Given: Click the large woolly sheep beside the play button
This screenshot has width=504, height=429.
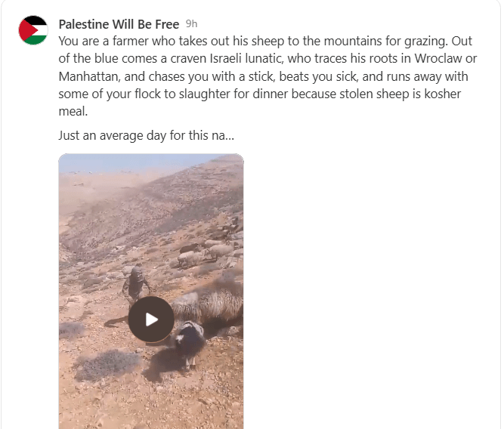Looking at the screenshot, I should click(x=209, y=305).
